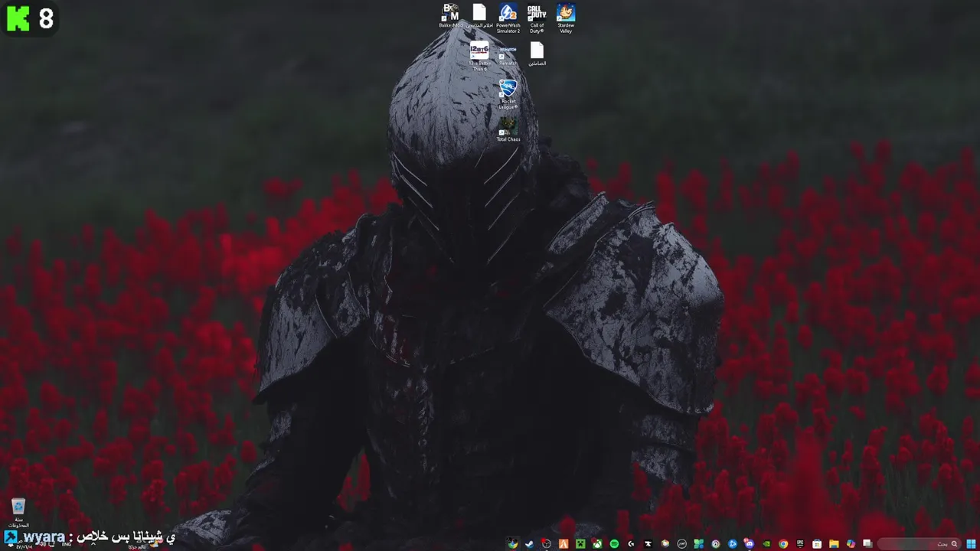Image resolution: width=980 pixels, height=551 pixels.
Task: Open the Xbox app in the taskbar
Action: click(597, 543)
